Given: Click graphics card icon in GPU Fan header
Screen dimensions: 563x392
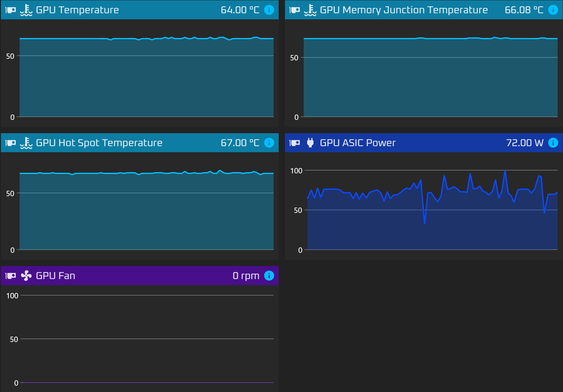Looking at the screenshot, I should [x=10, y=276].
